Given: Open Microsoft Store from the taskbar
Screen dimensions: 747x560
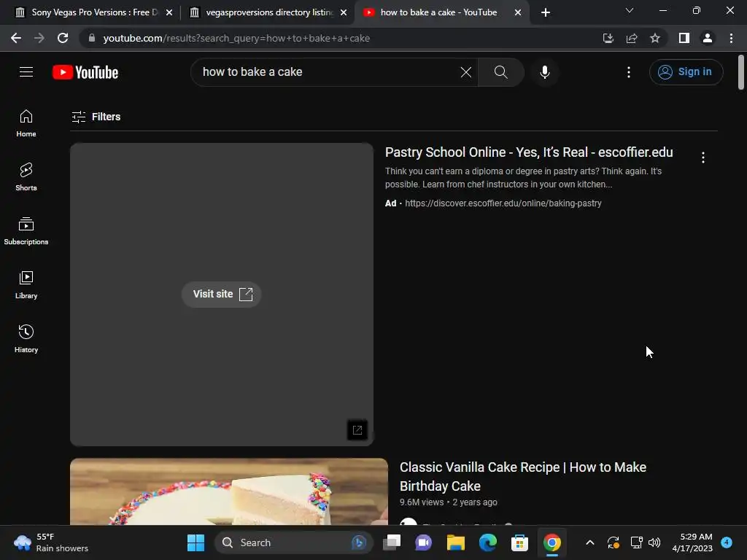Looking at the screenshot, I should click(519, 542).
